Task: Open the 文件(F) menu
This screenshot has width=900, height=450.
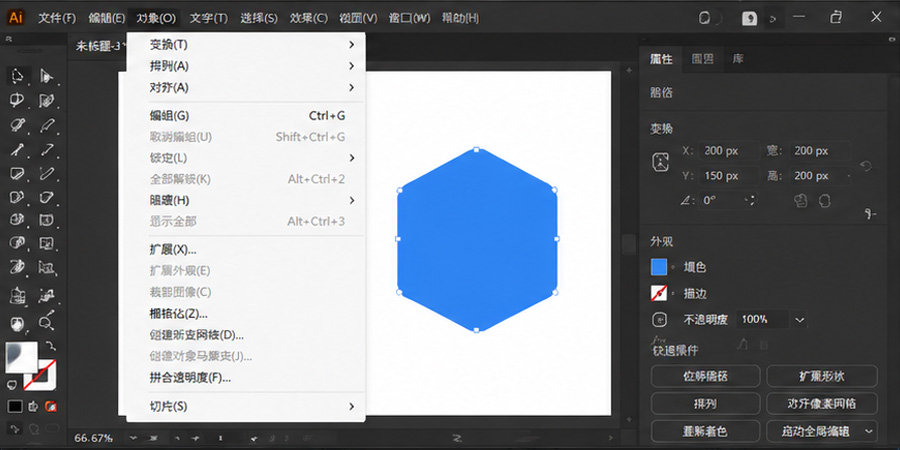Action: (57, 18)
